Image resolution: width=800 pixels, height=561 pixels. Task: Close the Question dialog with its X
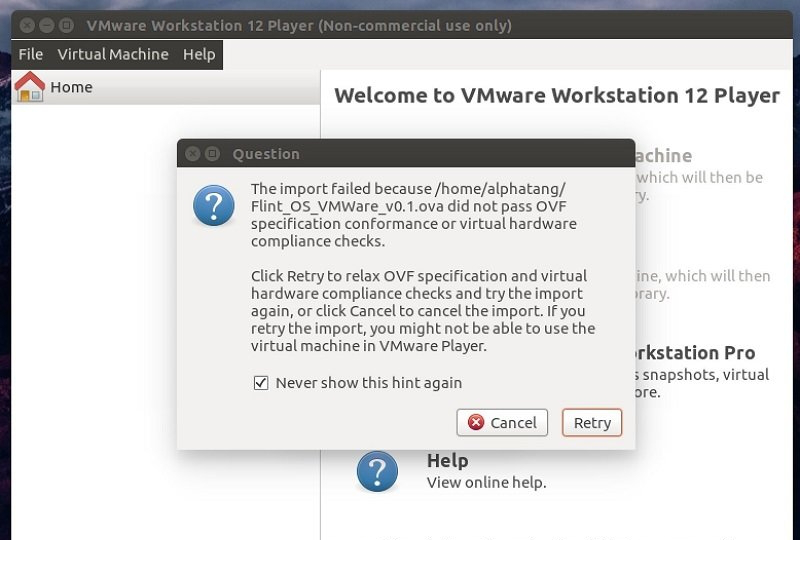tap(192, 154)
